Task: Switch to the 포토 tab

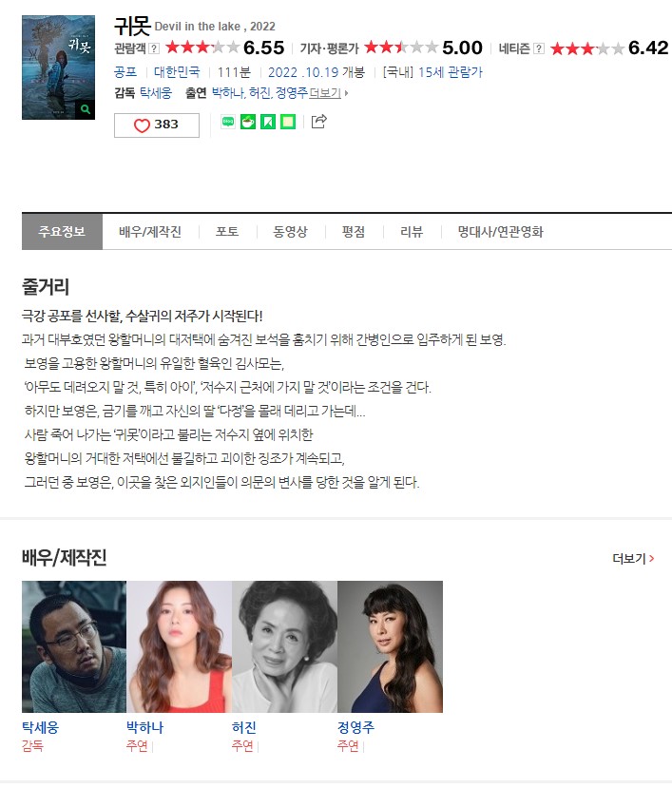Action: click(226, 232)
